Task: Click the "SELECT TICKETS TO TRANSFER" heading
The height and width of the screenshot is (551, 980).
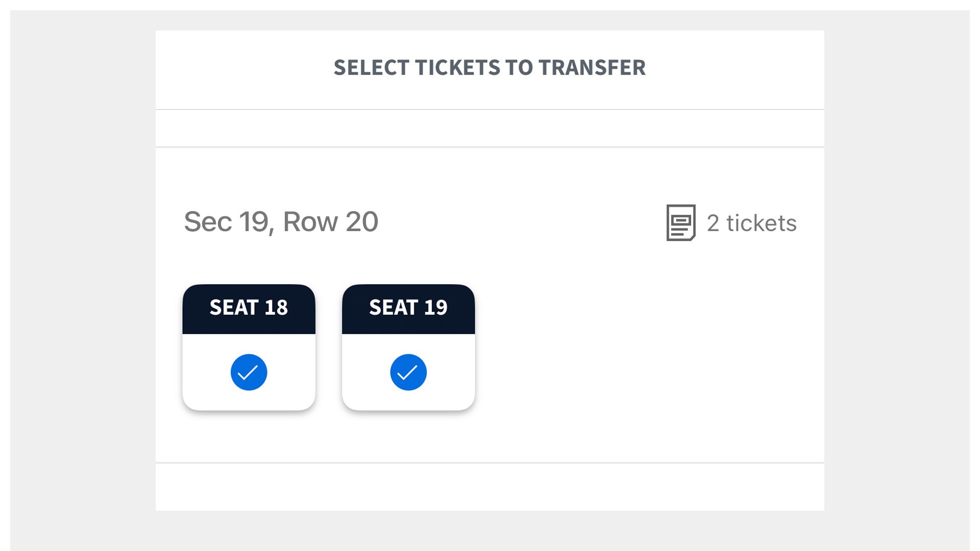Action: [x=489, y=68]
